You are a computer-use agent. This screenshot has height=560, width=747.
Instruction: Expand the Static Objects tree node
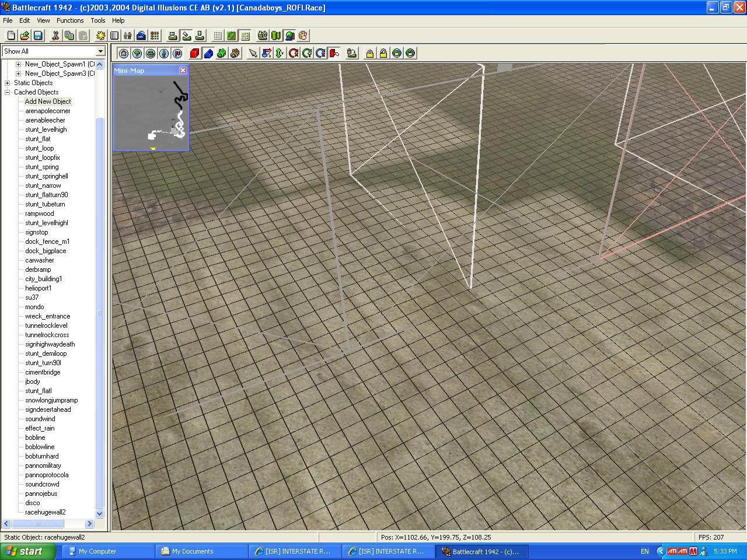coord(8,83)
